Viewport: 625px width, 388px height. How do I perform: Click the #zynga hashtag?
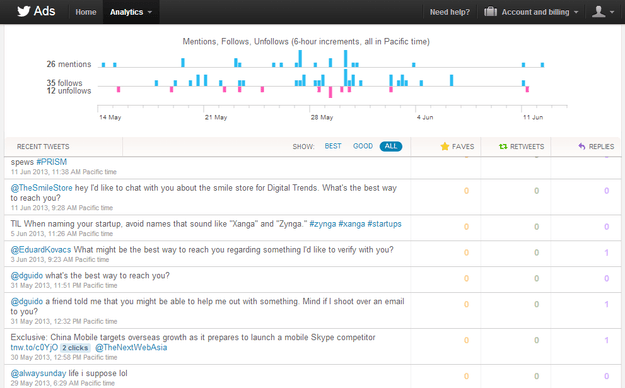pyautogui.click(x=322, y=224)
